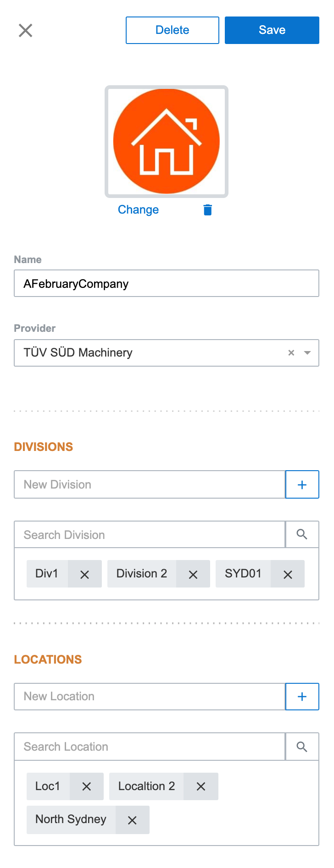Viewport: 334px width, 868px height.
Task: Remove the North Sydney location tag
Action: [132, 820]
